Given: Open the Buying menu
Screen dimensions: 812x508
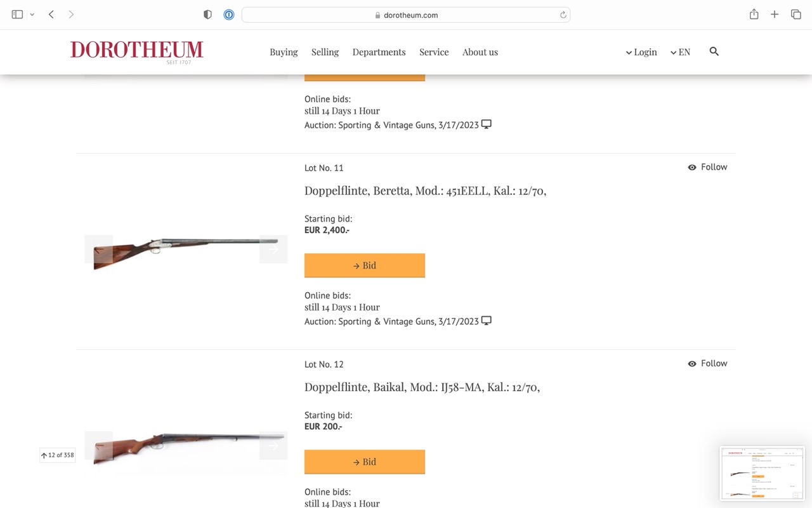Looking at the screenshot, I should pyautogui.click(x=284, y=52).
